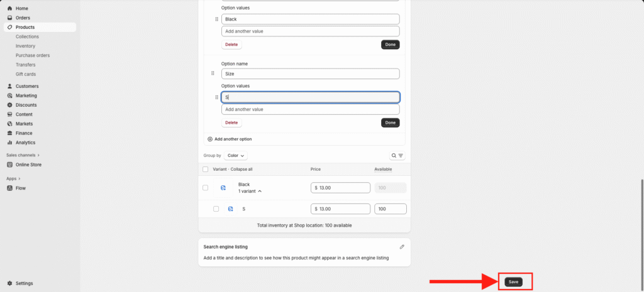This screenshot has width=644, height=292.
Task: Click the Save button
Action: (513, 282)
